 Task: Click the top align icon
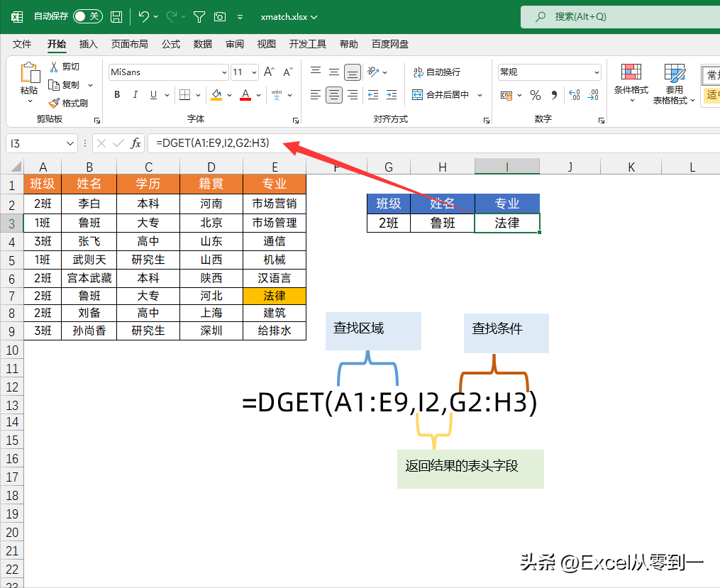[x=316, y=72]
